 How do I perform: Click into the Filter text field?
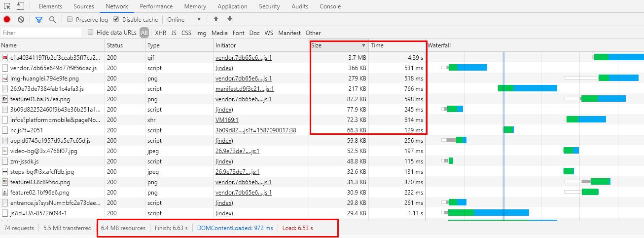coord(42,33)
